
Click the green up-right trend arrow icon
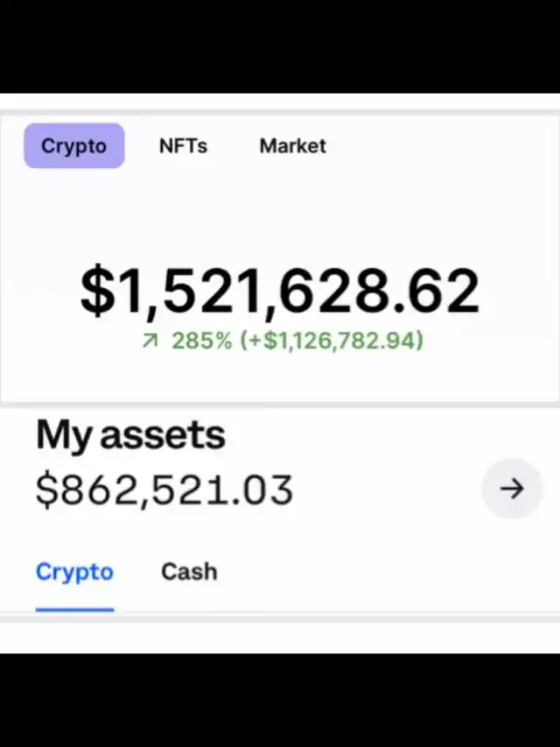(x=150, y=340)
